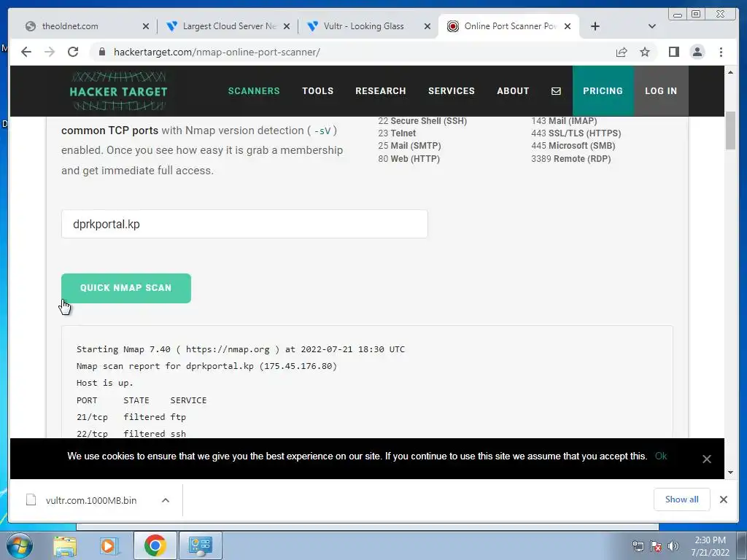Click the '22 Secure Shell (SSH)' entry
Viewport: 747px width, 560px height.
click(422, 121)
